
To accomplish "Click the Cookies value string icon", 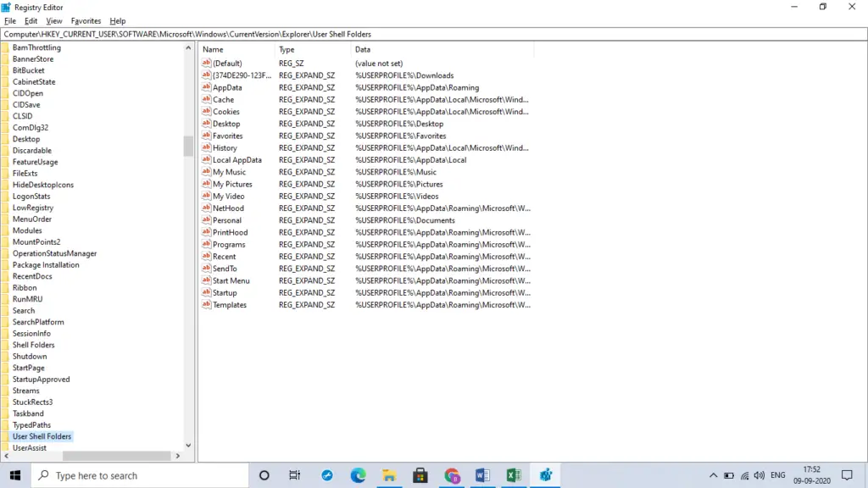I will click(206, 112).
